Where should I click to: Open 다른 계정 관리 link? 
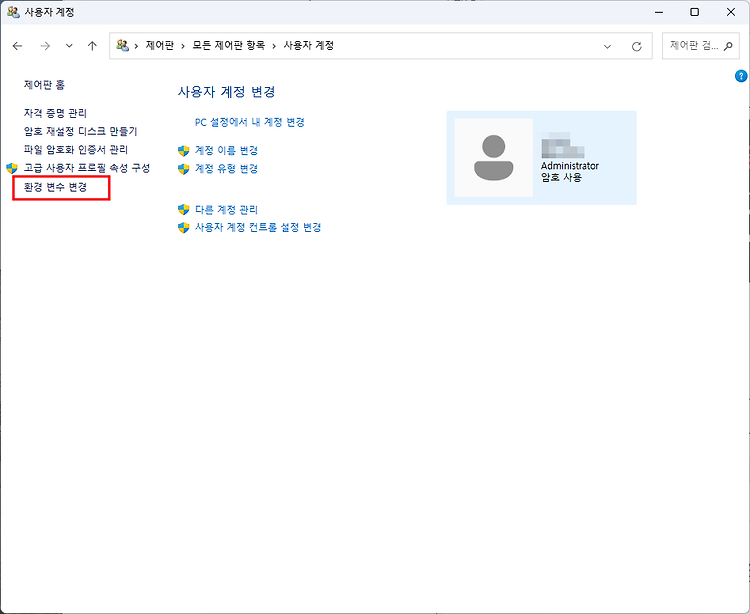click(x=226, y=210)
